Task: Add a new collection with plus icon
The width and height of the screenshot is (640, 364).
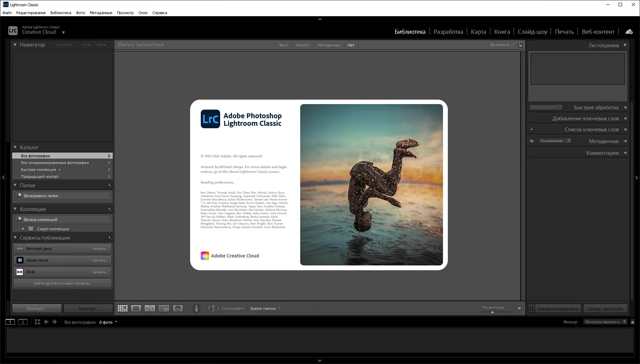Action: click(109, 209)
